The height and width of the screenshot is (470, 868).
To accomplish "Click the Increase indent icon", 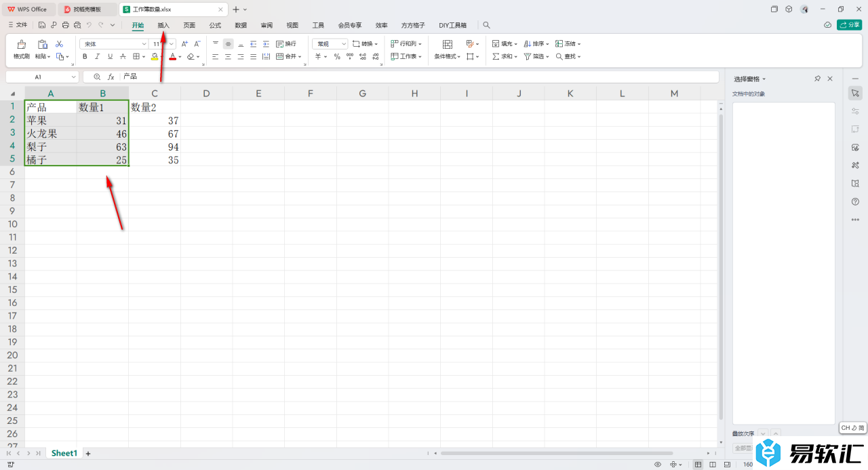I will point(266,43).
